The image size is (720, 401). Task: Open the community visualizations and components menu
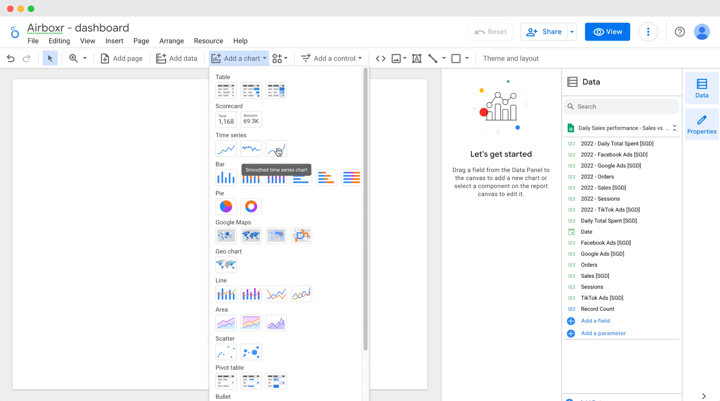[x=280, y=58]
